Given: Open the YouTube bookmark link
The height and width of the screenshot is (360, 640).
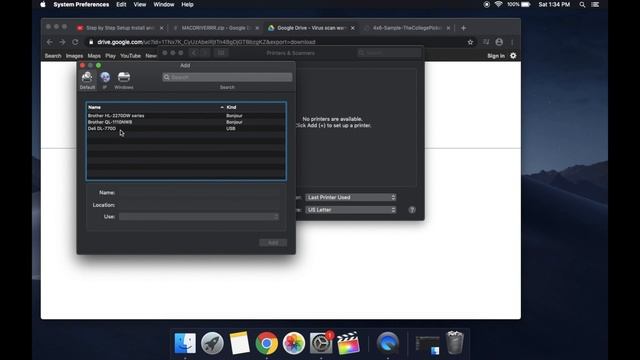Looking at the screenshot, I should tap(130, 56).
